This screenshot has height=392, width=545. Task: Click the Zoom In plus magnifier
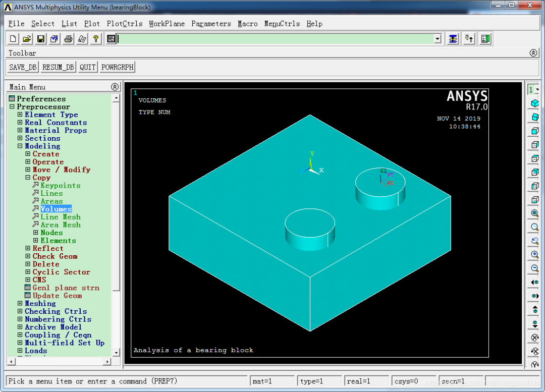[x=534, y=254]
